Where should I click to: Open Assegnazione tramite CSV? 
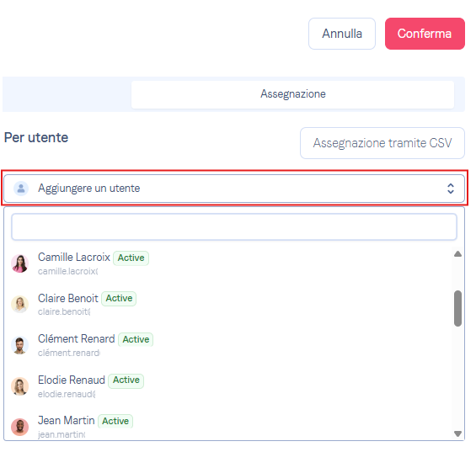pos(382,143)
